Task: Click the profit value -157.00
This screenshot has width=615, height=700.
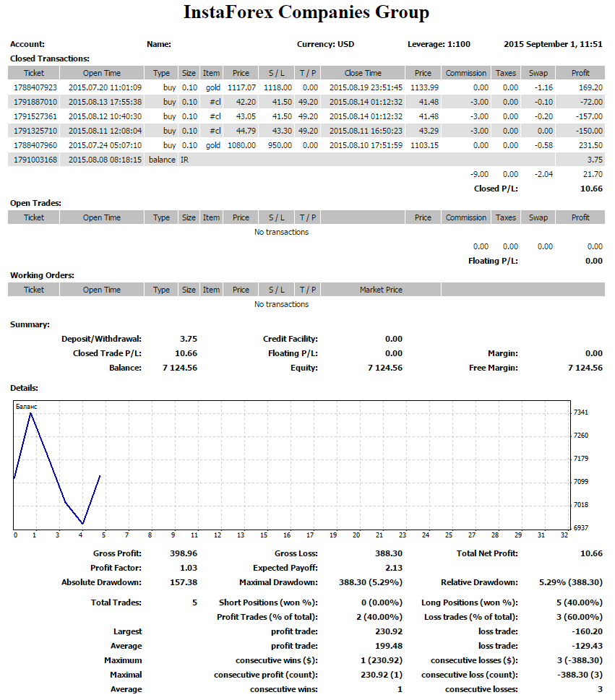Action: coord(590,116)
